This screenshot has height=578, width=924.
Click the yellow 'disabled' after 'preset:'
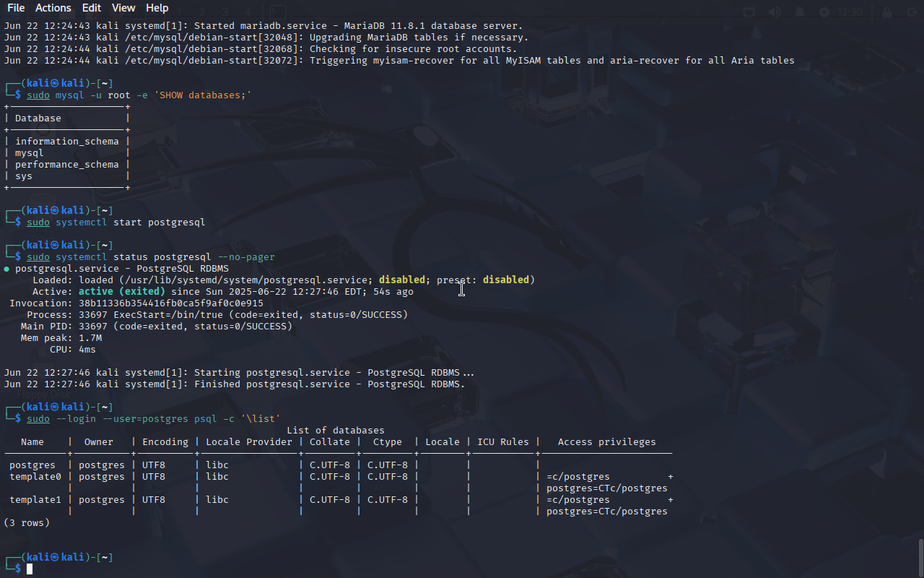click(x=506, y=280)
